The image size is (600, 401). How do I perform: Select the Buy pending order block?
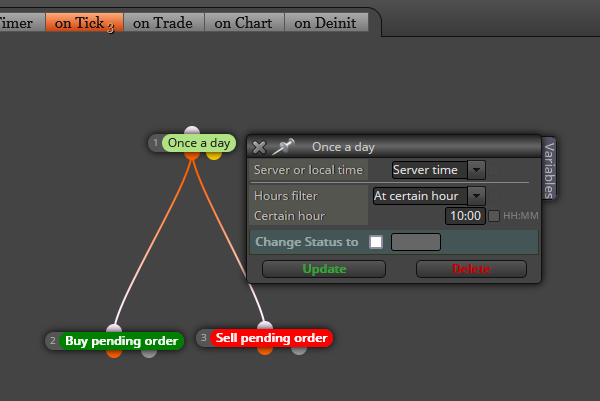122,341
